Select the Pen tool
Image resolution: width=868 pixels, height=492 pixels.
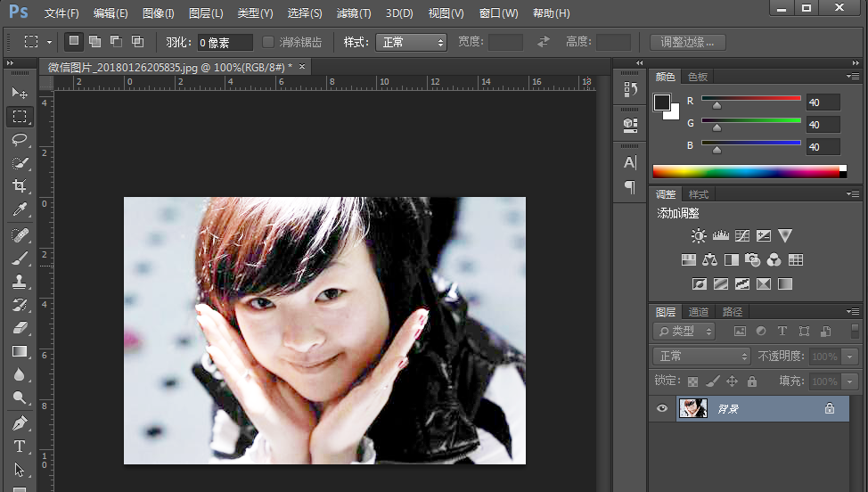19,422
